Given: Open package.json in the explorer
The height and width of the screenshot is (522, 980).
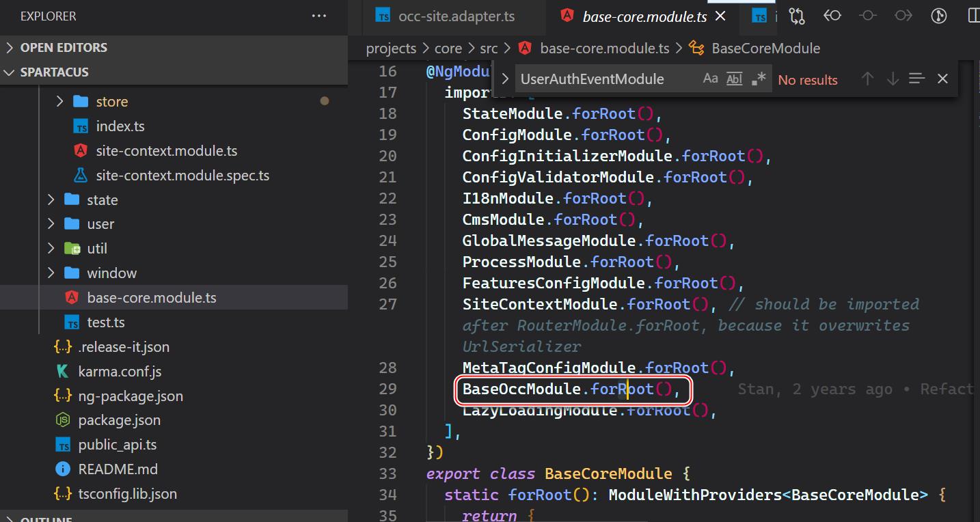Looking at the screenshot, I should pyautogui.click(x=120, y=420).
